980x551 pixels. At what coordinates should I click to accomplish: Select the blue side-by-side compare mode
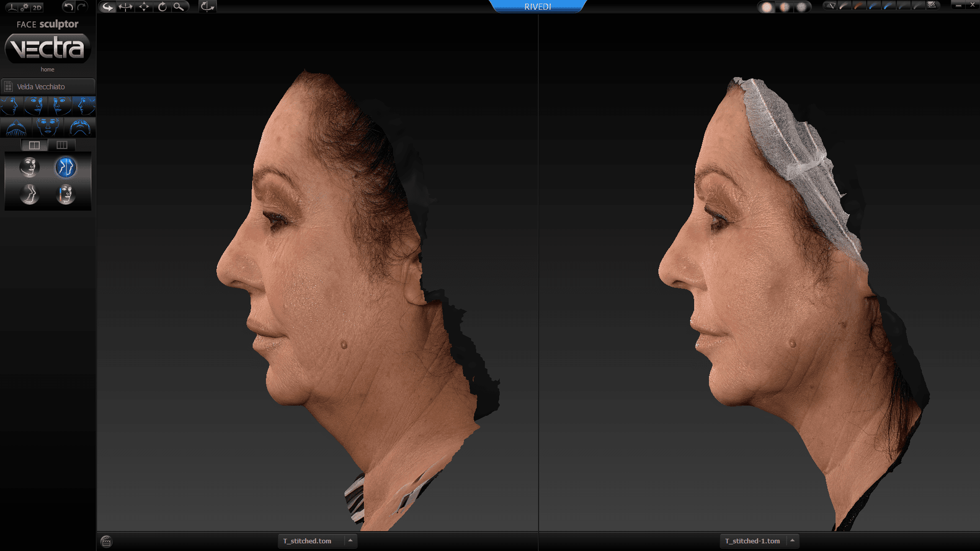coord(66,167)
